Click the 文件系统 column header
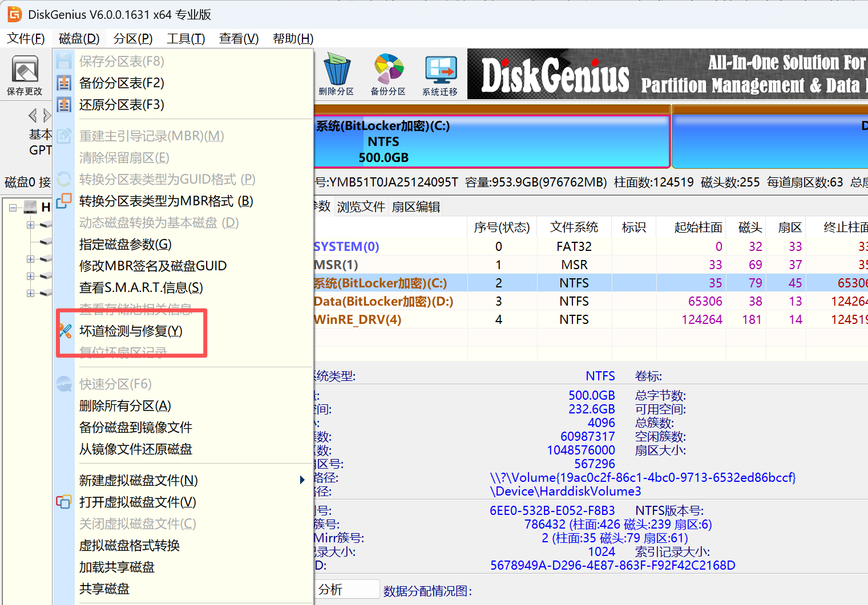868x605 pixels. click(574, 227)
